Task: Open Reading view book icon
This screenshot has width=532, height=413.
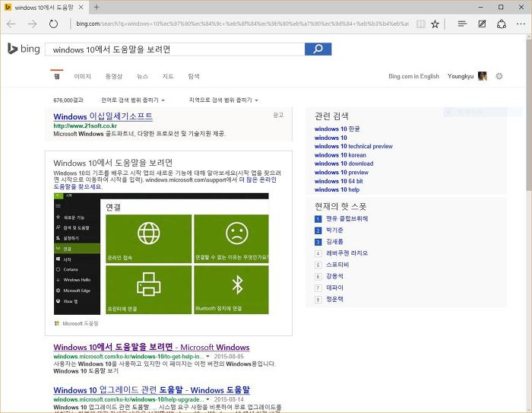Action: click(421, 24)
